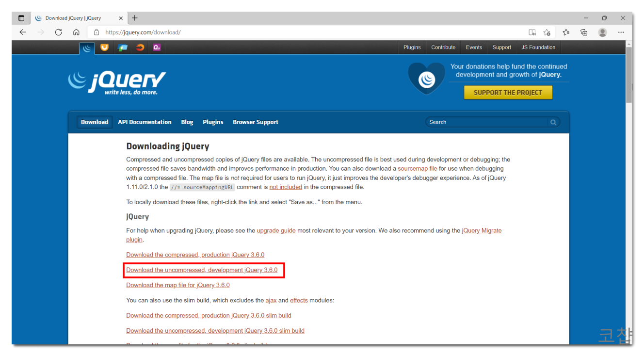Click the browser Forward arrow
The image size is (644, 356).
point(41,32)
